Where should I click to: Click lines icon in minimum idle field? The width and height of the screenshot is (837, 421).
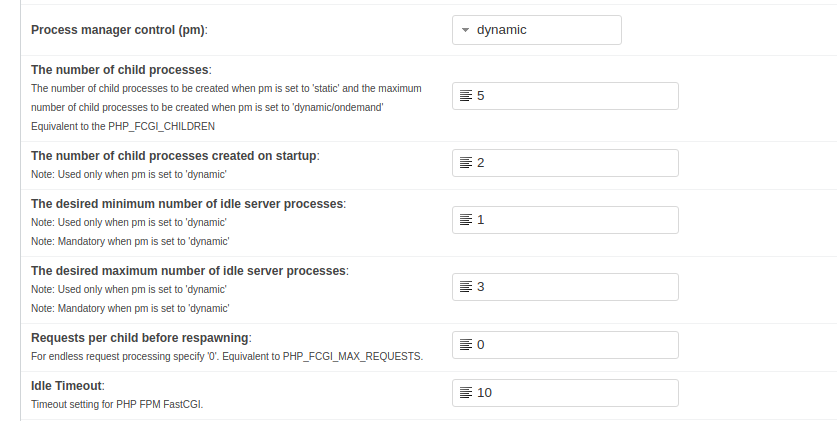coord(465,220)
